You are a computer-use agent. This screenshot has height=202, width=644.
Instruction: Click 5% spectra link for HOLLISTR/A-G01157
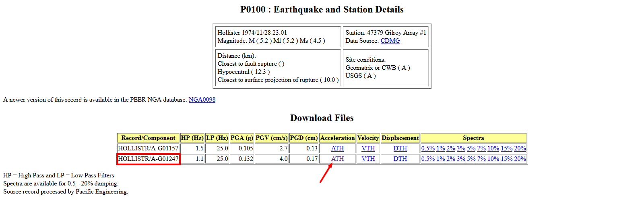[x=471, y=148]
